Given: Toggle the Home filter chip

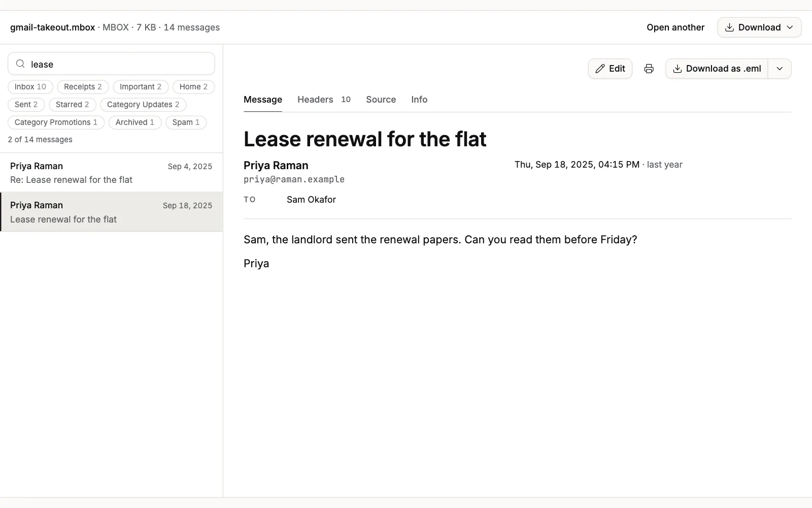Looking at the screenshot, I should pos(193,87).
